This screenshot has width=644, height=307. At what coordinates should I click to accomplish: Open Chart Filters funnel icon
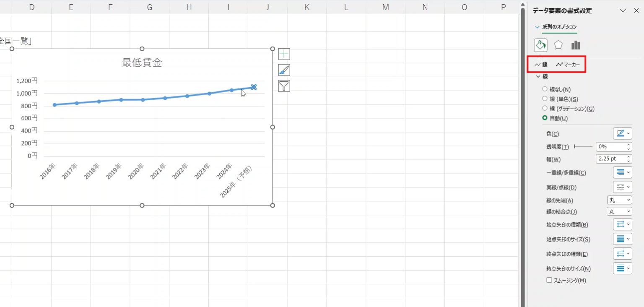[284, 86]
